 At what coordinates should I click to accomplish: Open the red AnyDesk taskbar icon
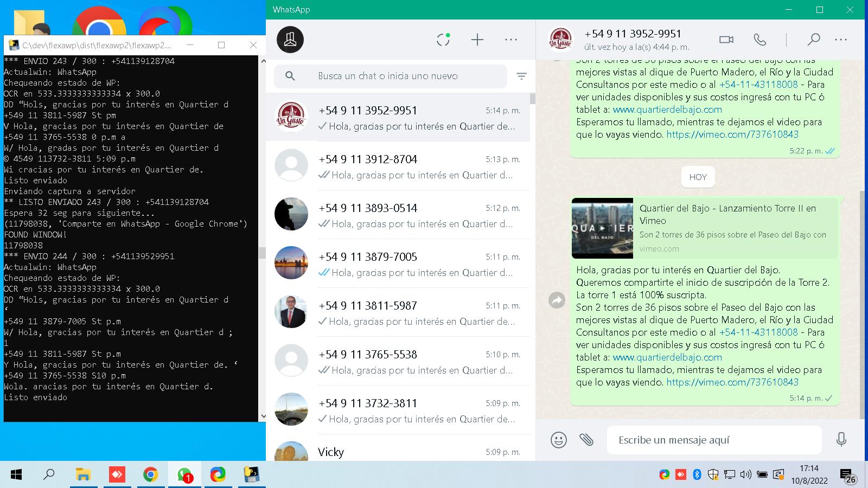117,475
